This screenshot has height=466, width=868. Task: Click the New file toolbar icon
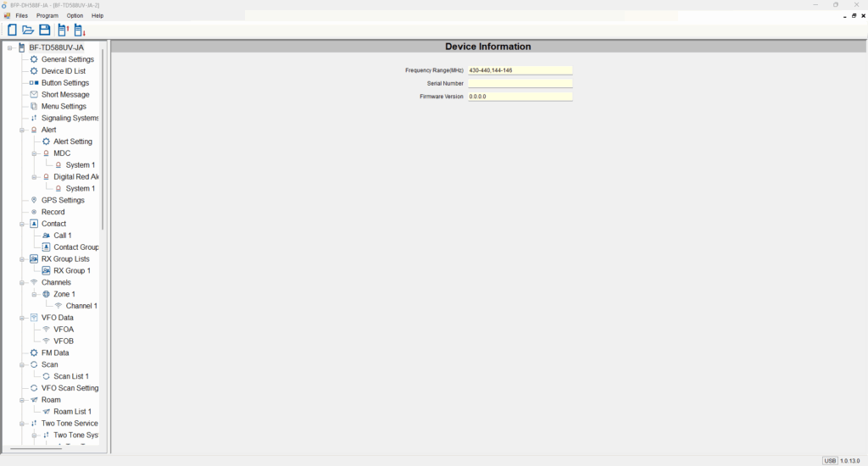[12, 30]
